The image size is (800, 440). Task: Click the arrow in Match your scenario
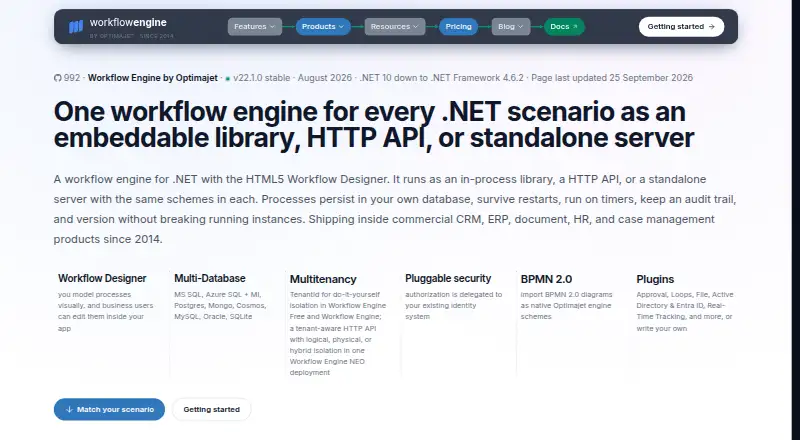[69, 409]
